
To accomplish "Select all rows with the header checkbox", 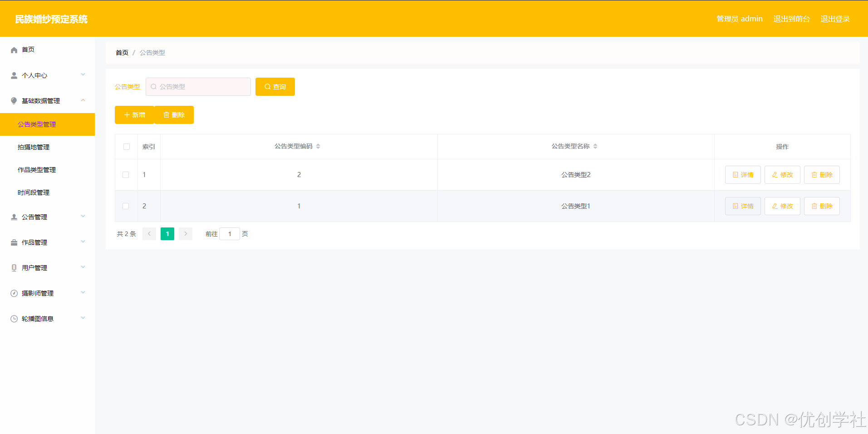I will pos(127,147).
